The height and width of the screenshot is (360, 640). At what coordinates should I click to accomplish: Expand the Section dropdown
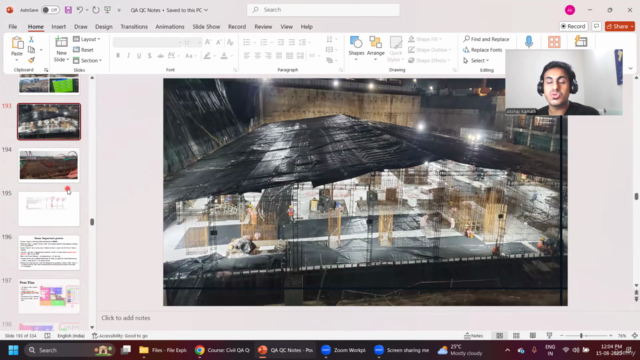point(87,60)
